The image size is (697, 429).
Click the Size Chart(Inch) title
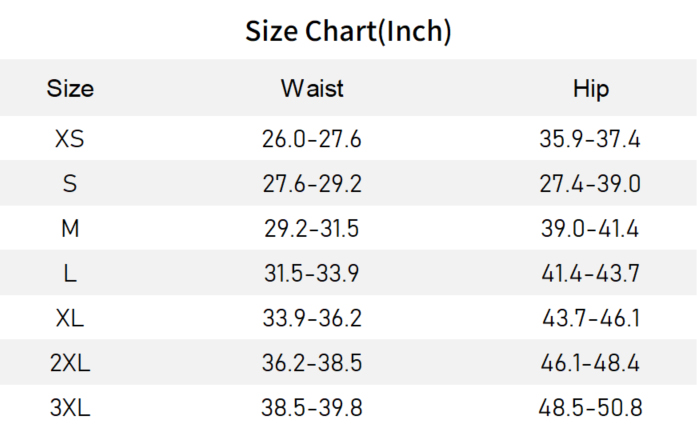coord(348,31)
